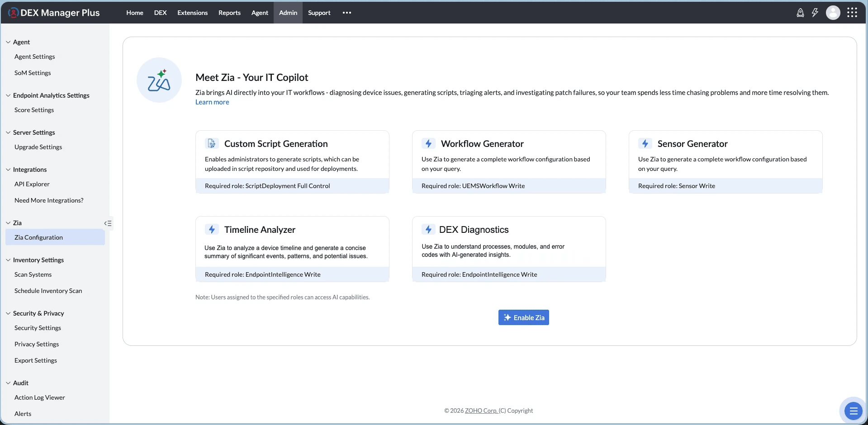Collapse the Agent sidebar section
This screenshot has height=425, width=868.
(8, 42)
